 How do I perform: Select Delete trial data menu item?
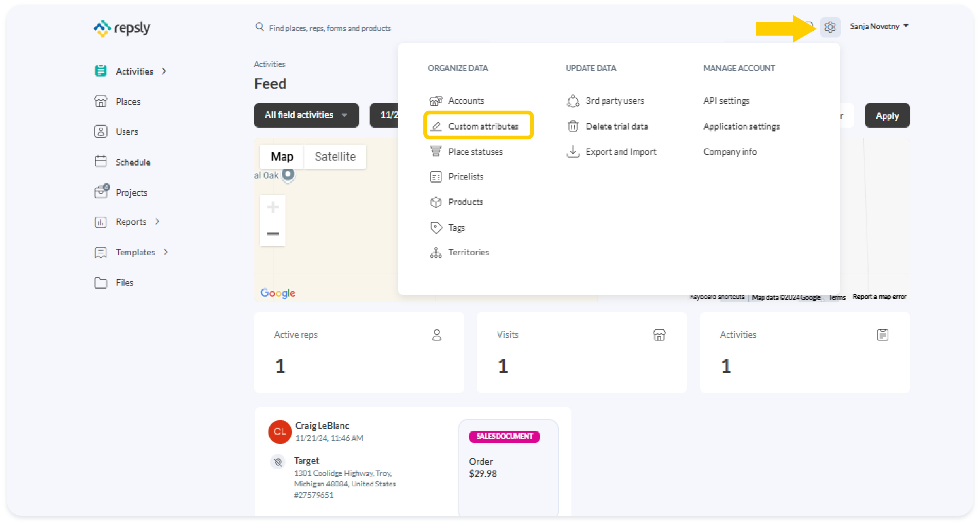click(x=617, y=126)
